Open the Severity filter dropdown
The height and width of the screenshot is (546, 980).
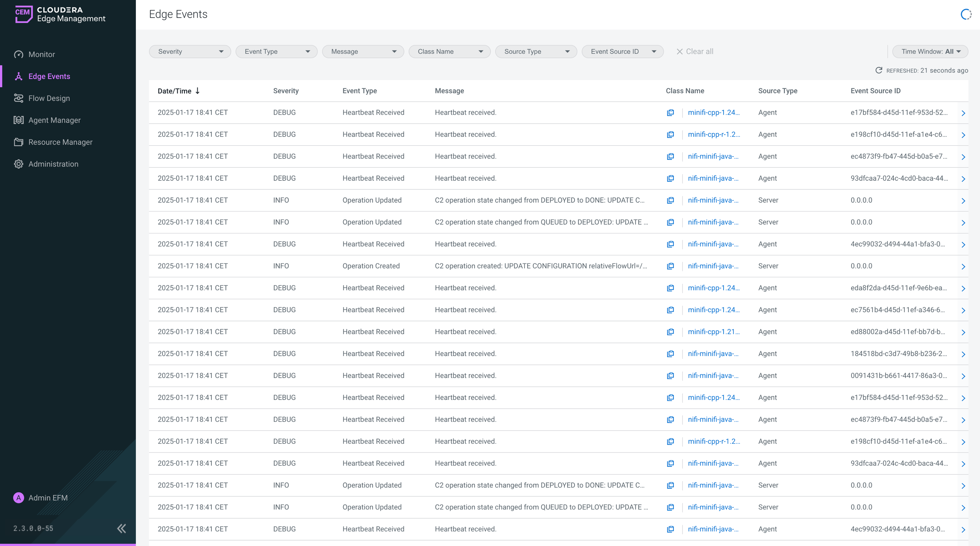(x=190, y=51)
